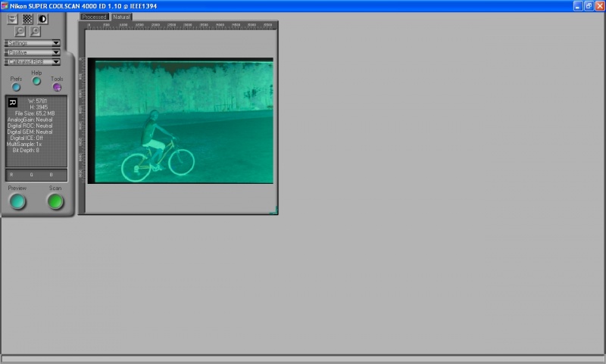606x364 pixels.
Task: Close the Nikon Scan window
Action: [x=600, y=6]
